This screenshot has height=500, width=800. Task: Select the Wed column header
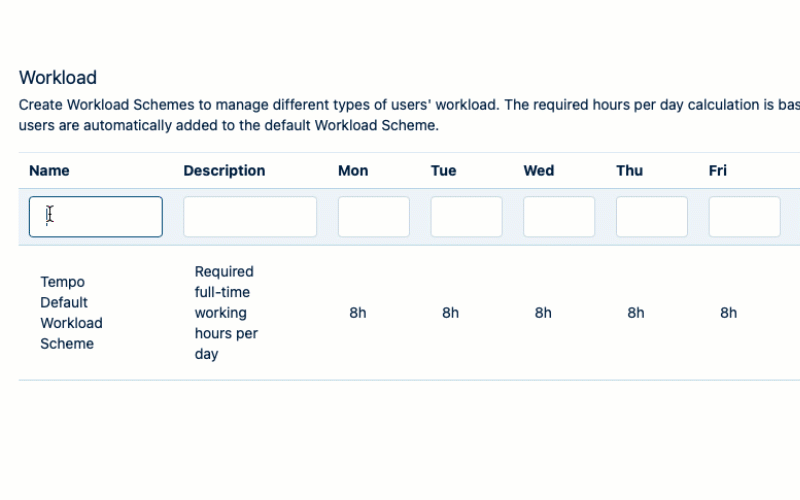pos(538,171)
